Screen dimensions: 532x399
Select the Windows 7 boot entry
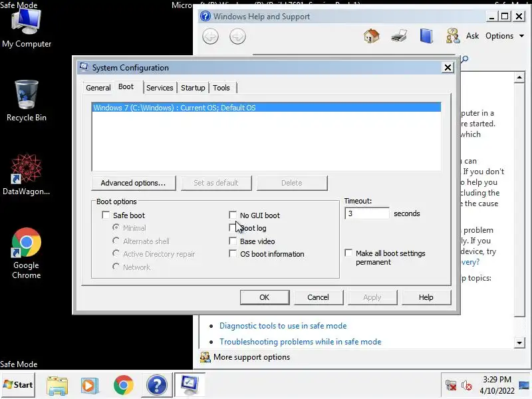[267, 108]
